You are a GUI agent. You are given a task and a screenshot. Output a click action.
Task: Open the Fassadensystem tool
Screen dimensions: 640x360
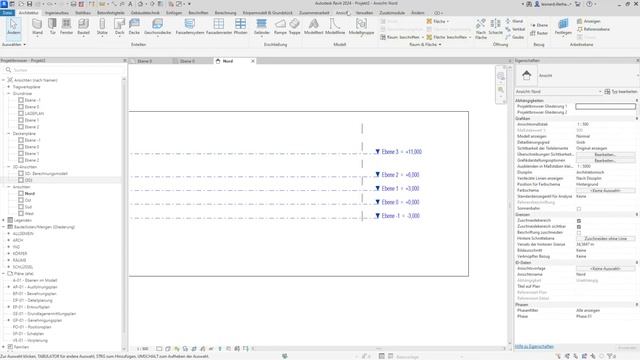(x=189, y=27)
